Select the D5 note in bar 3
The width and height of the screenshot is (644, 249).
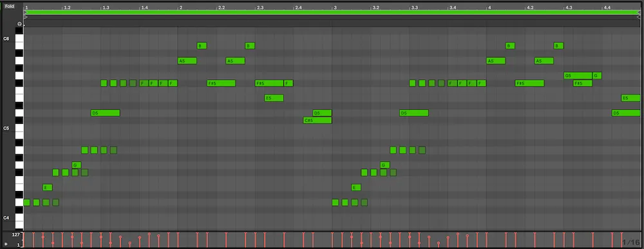pos(414,113)
